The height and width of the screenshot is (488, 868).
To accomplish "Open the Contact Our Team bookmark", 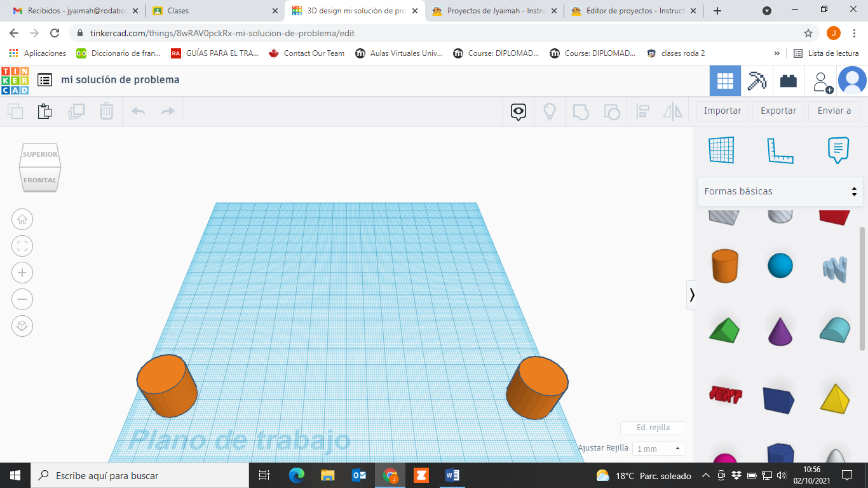I will [x=306, y=53].
